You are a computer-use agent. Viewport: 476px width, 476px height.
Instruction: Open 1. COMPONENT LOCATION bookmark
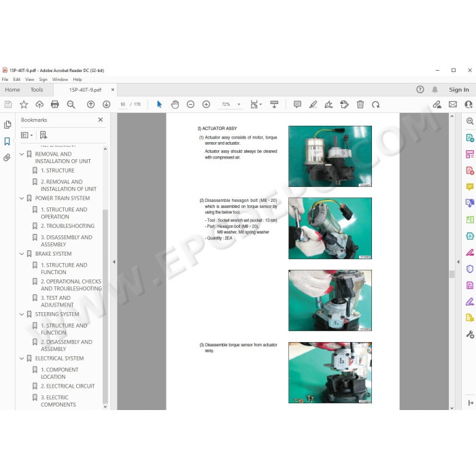60,373
